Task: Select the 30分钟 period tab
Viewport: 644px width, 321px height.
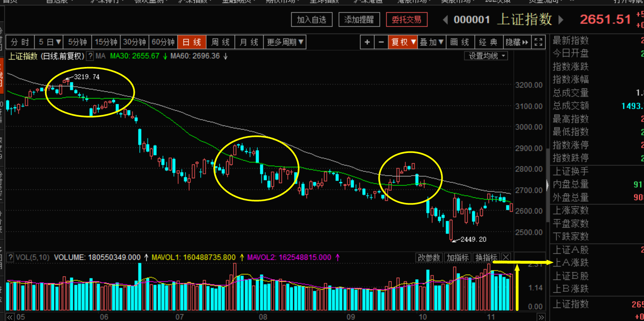Action: pyautogui.click(x=134, y=42)
